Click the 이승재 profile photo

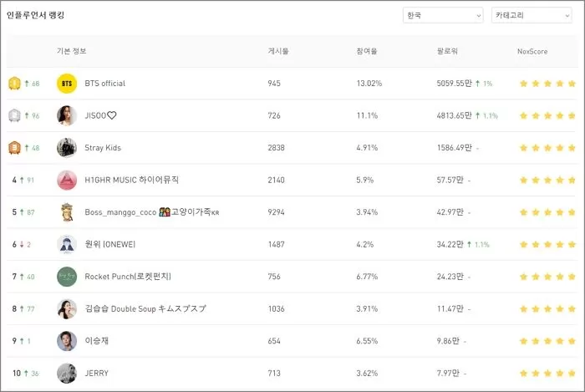[67, 341]
